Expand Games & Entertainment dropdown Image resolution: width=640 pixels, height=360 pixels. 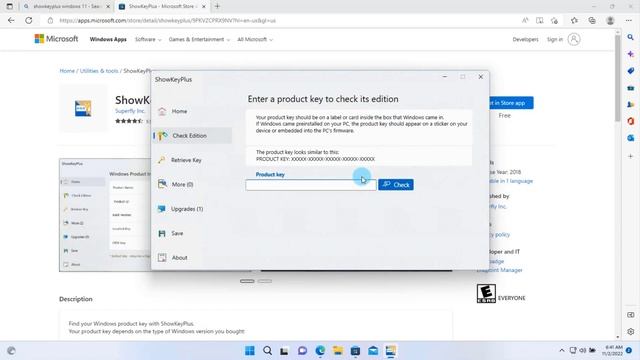coord(199,40)
